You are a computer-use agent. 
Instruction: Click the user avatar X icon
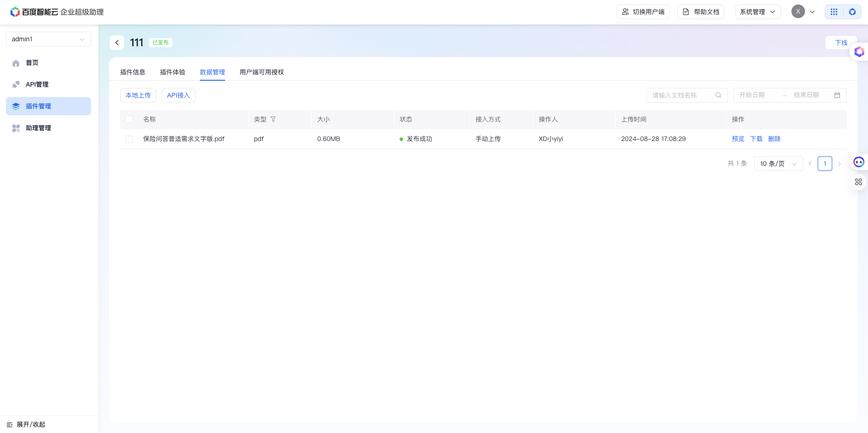[x=798, y=12]
